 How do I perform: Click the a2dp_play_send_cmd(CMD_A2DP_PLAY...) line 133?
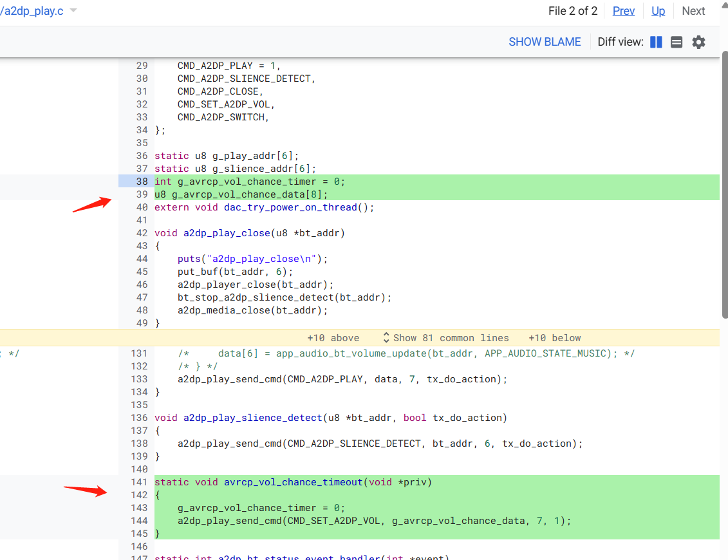coord(342,379)
